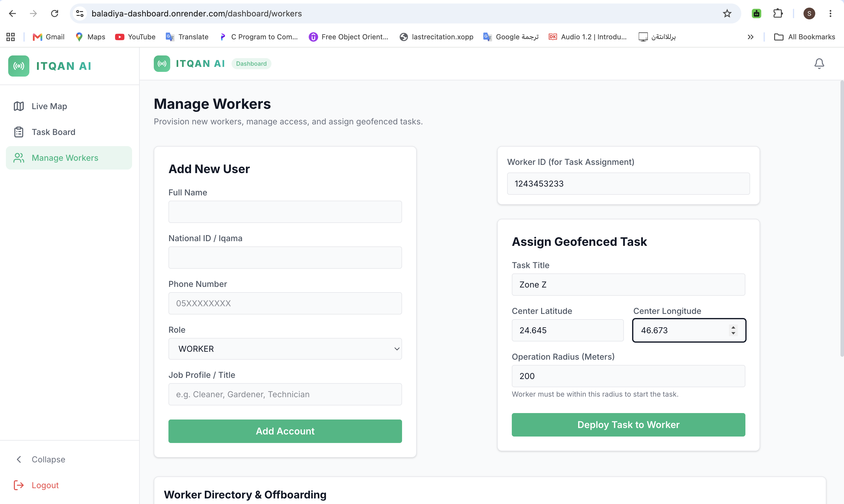This screenshot has height=504, width=844.
Task: Click the Manage Workers heading
Action: [212, 104]
